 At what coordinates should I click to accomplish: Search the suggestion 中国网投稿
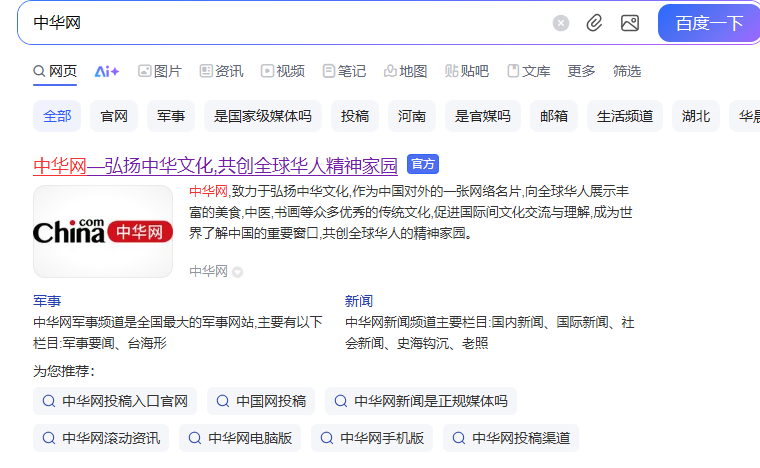tap(261, 401)
